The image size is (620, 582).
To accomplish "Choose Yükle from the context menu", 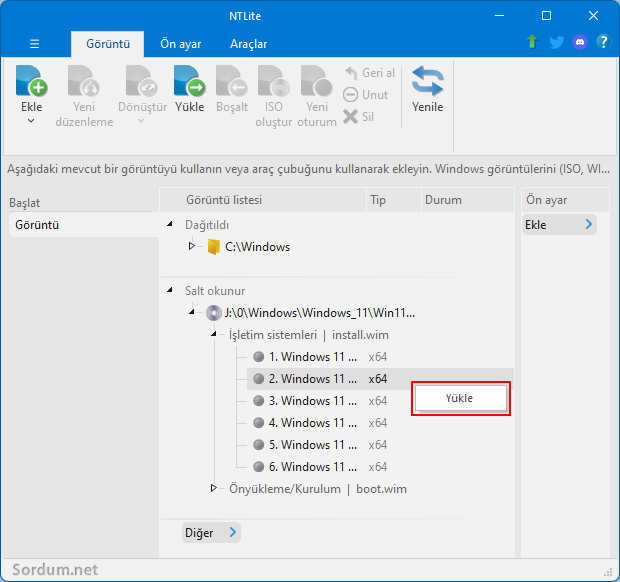I will 461,398.
